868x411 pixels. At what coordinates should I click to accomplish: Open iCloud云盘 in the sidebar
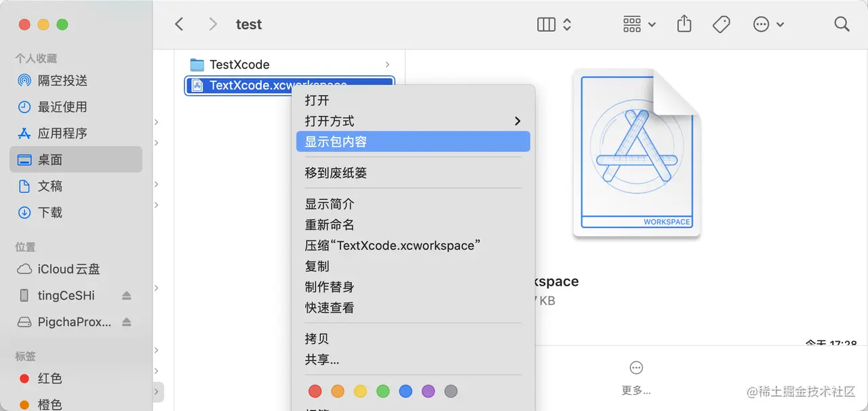coord(76,269)
